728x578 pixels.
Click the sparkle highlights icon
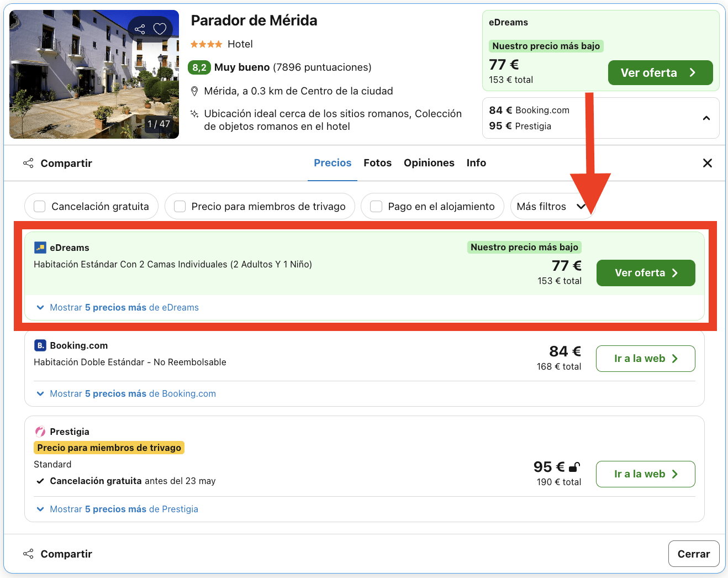pos(194,114)
